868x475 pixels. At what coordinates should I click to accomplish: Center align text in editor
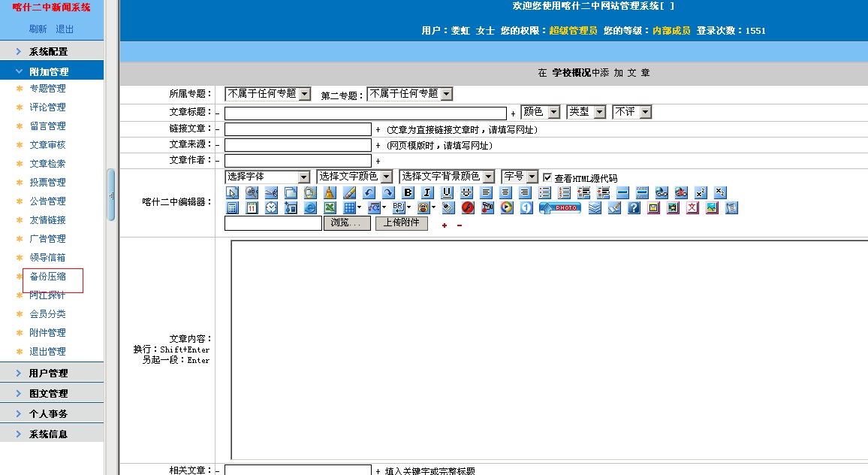tap(505, 192)
